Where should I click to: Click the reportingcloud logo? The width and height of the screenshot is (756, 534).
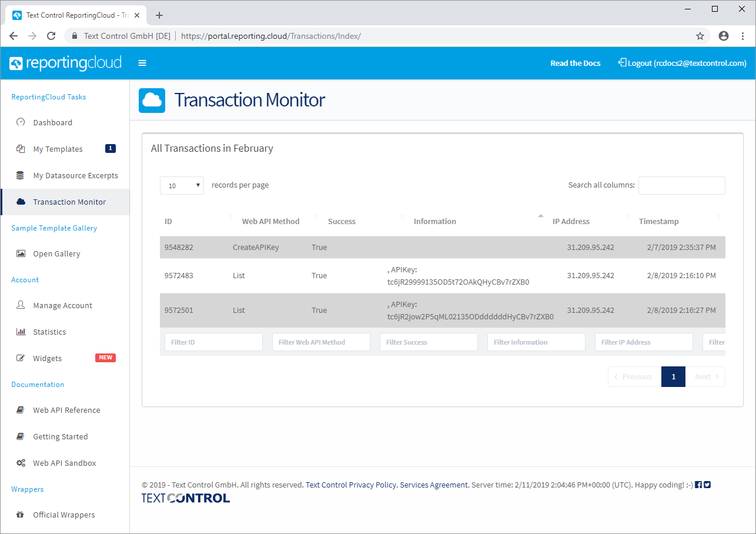coord(65,62)
